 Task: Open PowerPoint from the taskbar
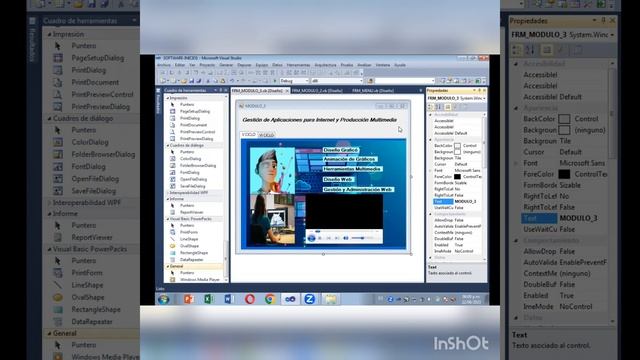pyautogui.click(x=189, y=299)
